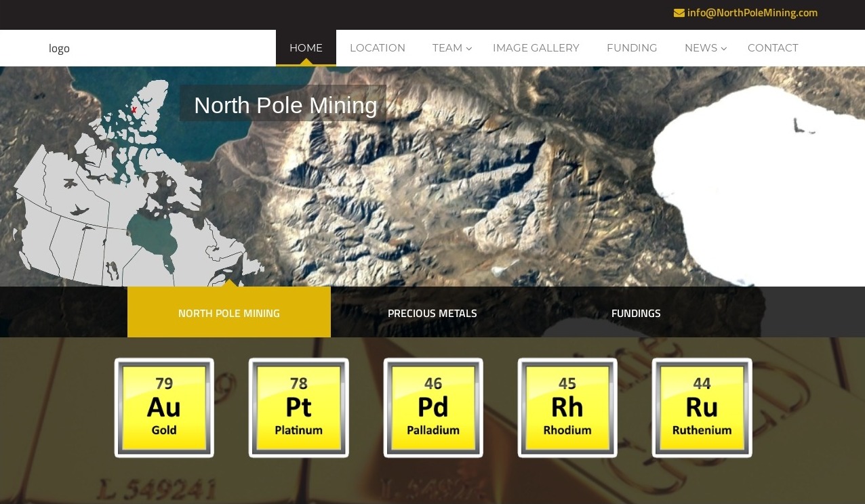
Task: Click the red marker on Canada map
Action: [x=134, y=110]
